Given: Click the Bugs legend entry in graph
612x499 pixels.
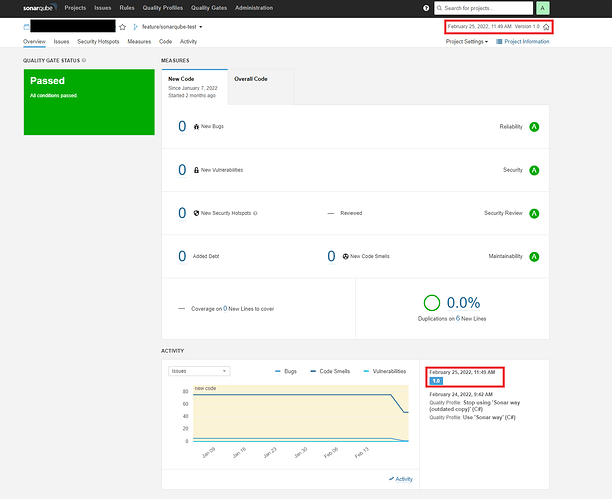Looking at the screenshot, I should pos(286,371).
